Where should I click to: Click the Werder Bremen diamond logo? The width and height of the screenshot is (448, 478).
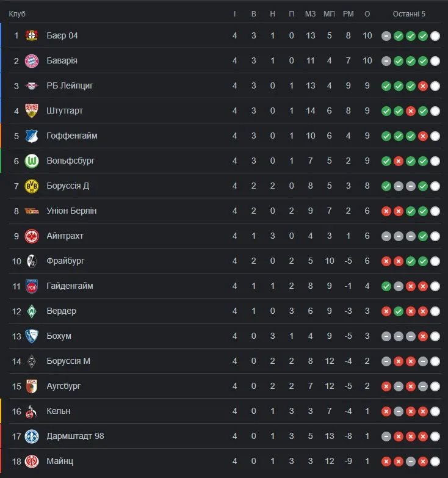[32, 311]
